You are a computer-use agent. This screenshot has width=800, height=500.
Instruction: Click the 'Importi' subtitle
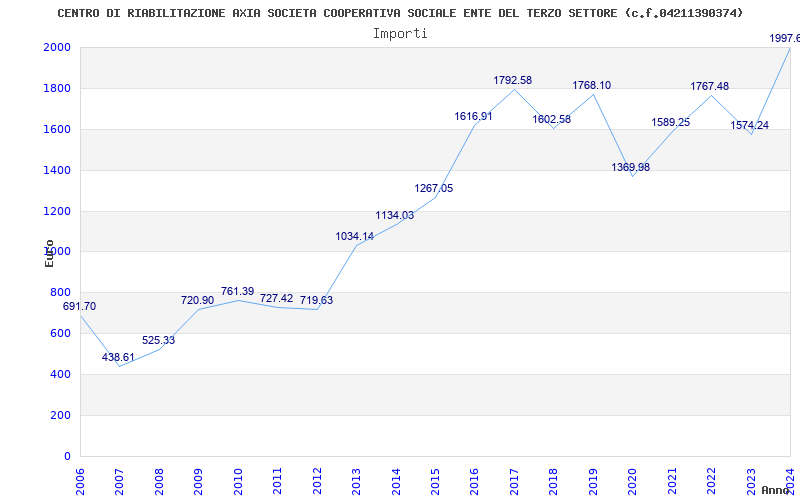click(x=400, y=34)
